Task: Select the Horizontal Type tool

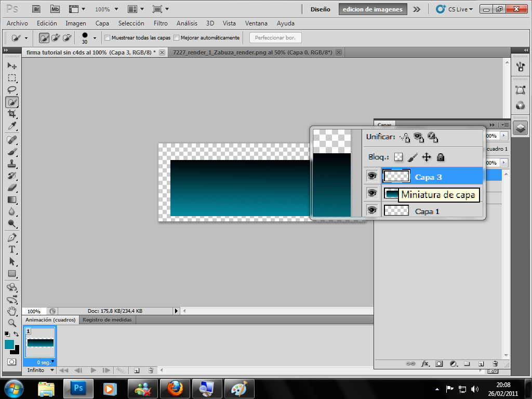Action: pyautogui.click(x=12, y=249)
